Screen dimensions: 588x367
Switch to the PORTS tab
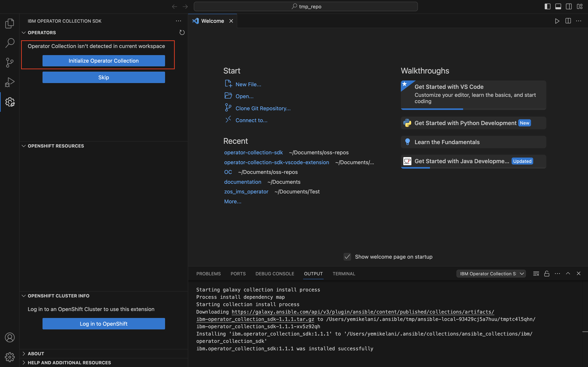tap(238, 274)
